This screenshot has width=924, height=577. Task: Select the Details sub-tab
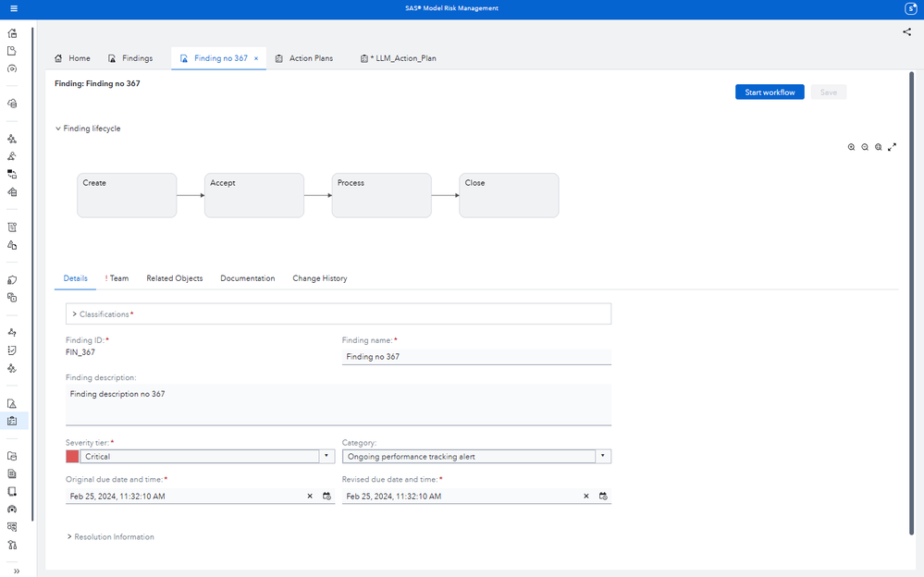(76, 278)
